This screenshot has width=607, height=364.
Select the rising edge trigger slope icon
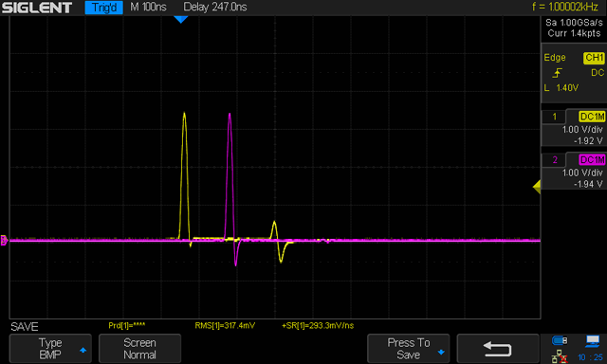(557, 73)
